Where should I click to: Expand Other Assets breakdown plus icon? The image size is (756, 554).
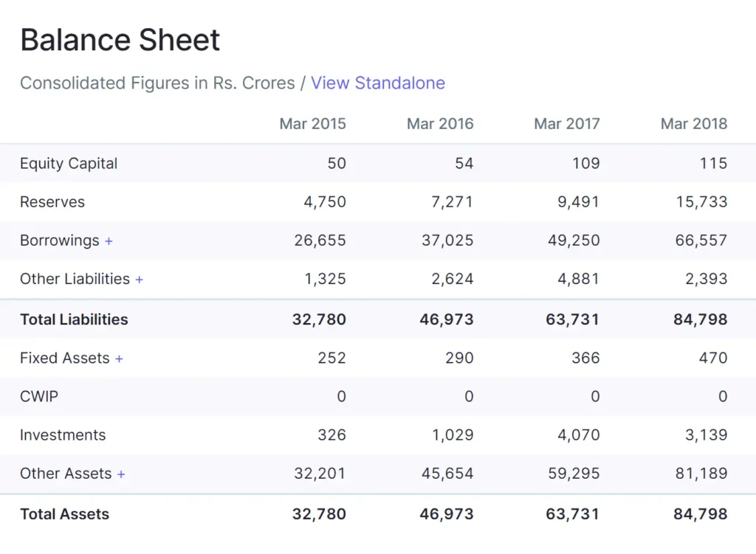[121, 474]
